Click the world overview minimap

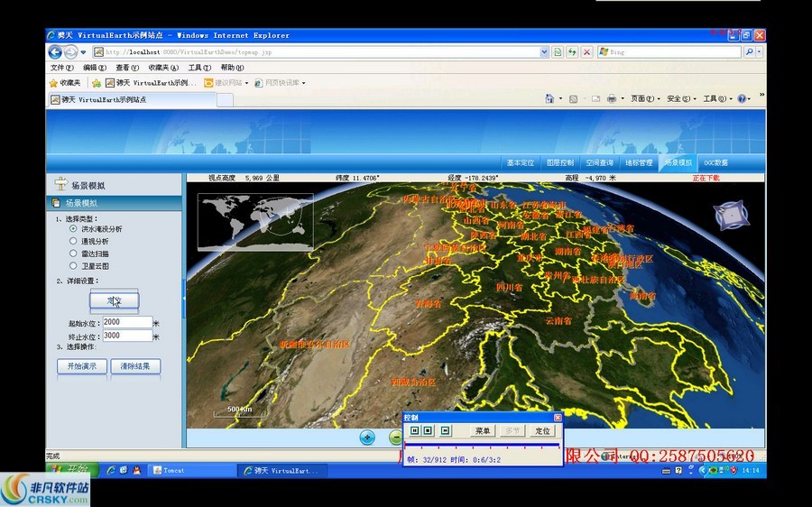coord(255,222)
